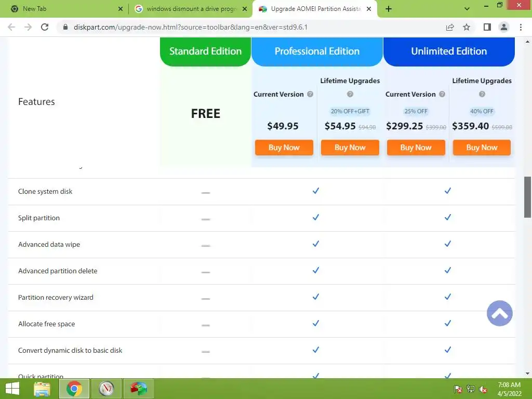Click Unlimited checkmark for Partition recovery wizard
532x399 pixels.
tap(447, 297)
